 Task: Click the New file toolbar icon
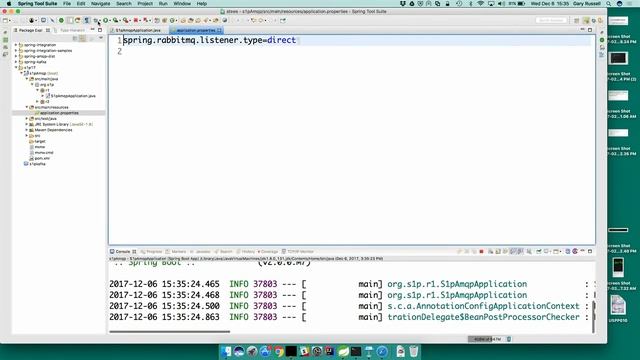pos(5,20)
